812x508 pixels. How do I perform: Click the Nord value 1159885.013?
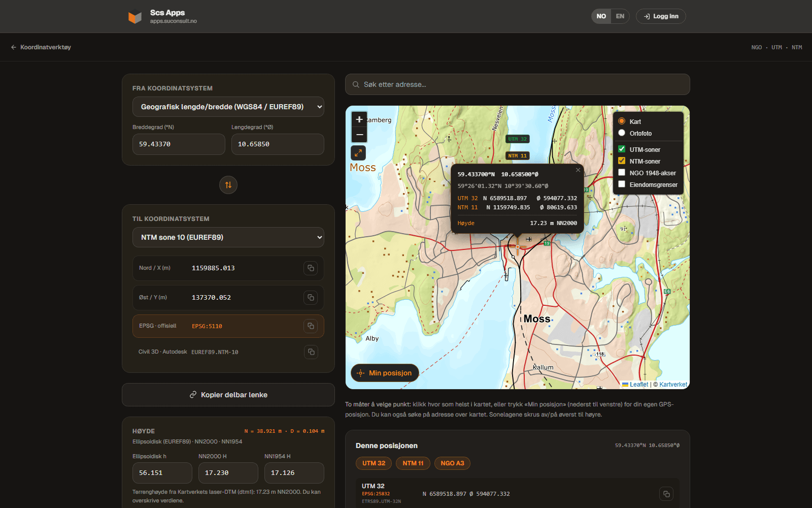coord(213,268)
